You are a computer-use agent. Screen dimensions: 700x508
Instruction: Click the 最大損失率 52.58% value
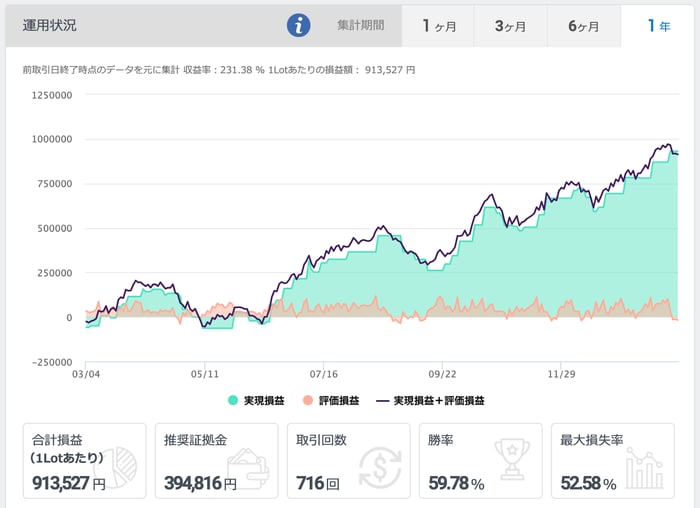[x=588, y=484]
